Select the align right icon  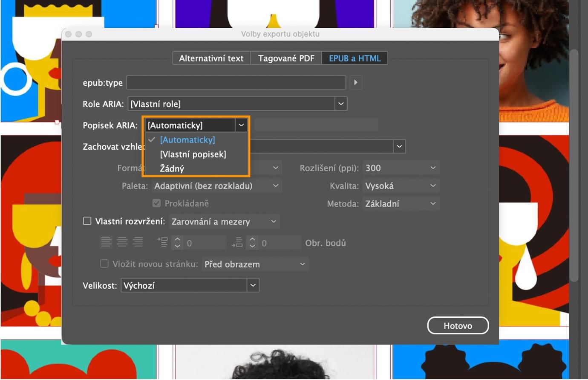point(138,242)
